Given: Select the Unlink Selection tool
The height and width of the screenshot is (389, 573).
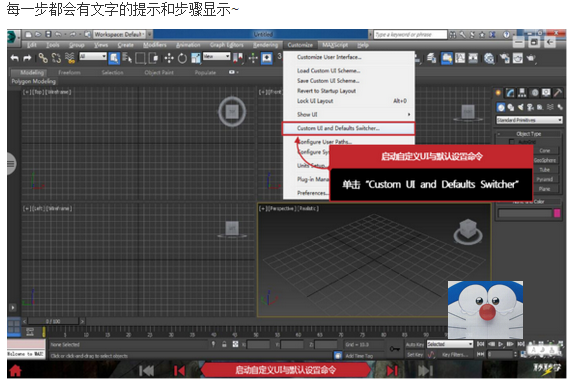Looking at the screenshot, I should coord(56,58).
